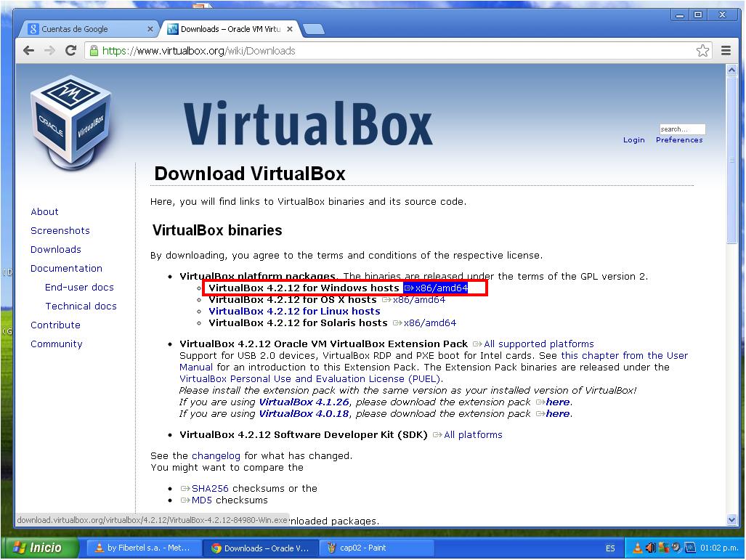746x560 pixels.
Task: Open Downloads Chrome taskbar item
Action: (260, 548)
